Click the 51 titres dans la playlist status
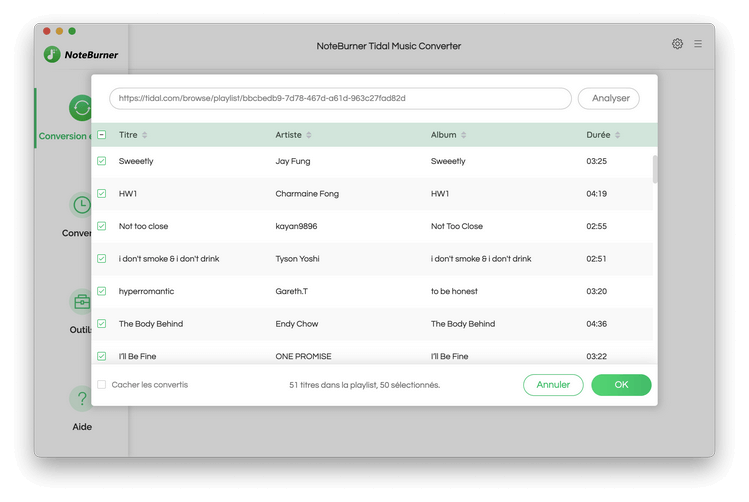The width and height of the screenshot is (749, 502). (x=364, y=385)
